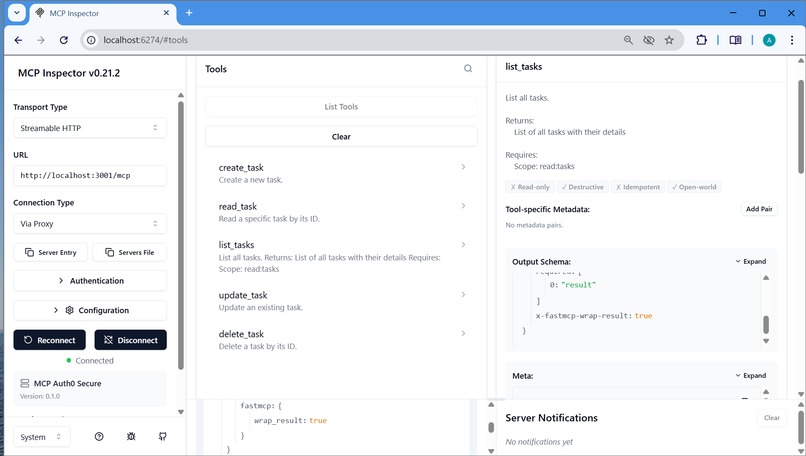Select the read_task tool
806x456 pixels.
[x=341, y=212]
